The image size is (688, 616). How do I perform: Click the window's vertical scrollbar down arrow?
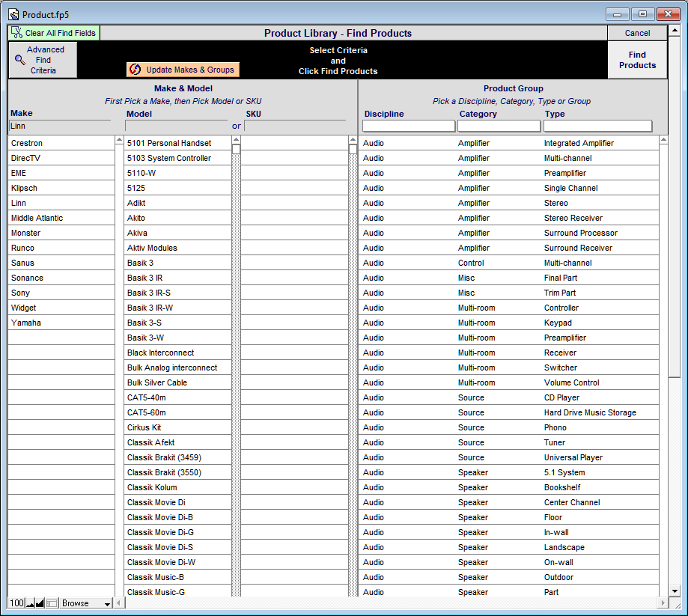pos(675,591)
